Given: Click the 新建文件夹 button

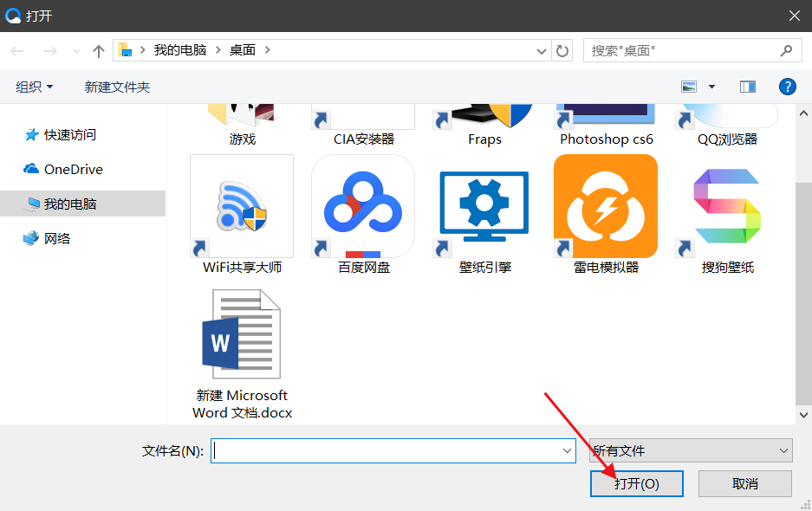Looking at the screenshot, I should pos(118,87).
